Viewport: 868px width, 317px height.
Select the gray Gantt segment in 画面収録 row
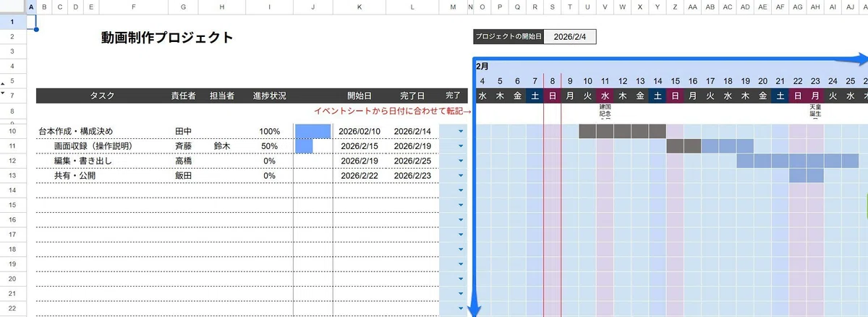click(684, 146)
